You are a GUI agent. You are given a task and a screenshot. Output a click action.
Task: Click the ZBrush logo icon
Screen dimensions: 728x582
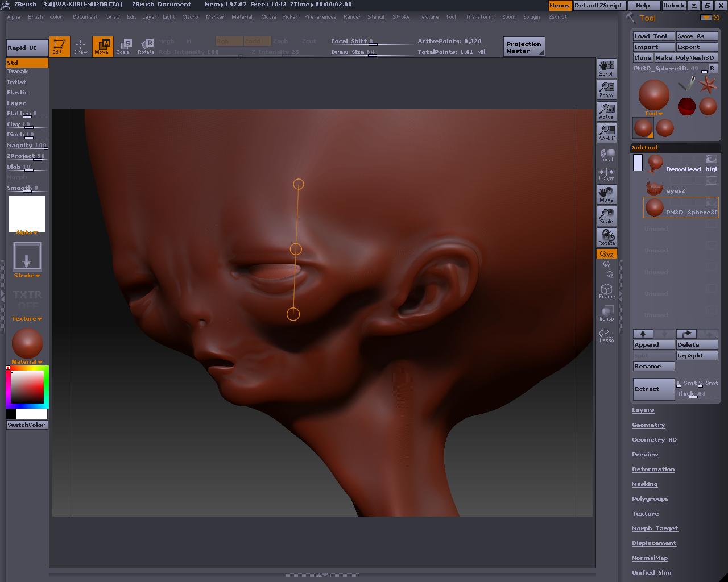[x=6, y=5]
